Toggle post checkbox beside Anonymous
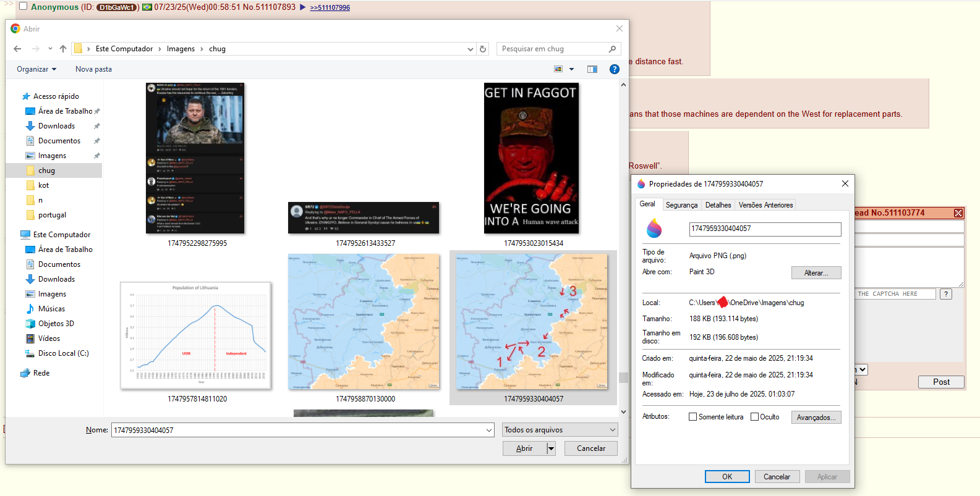Viewport: 980px width, 496px height. (x=23, y=6)
